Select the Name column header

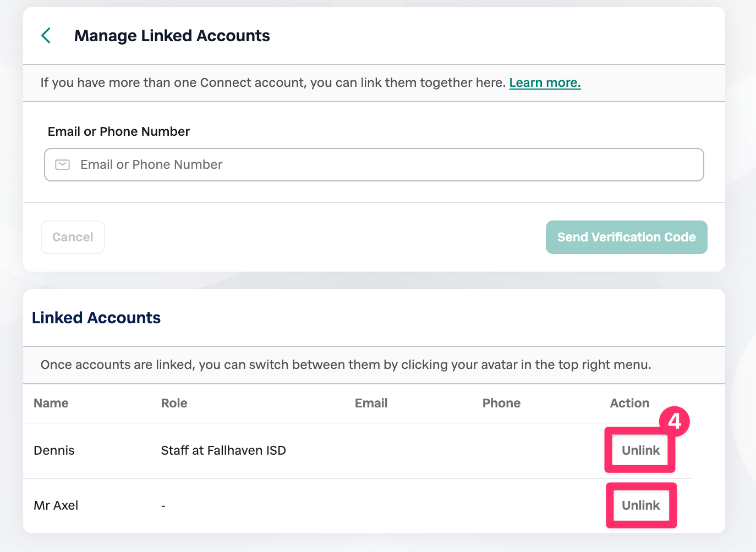coord(51,403)
